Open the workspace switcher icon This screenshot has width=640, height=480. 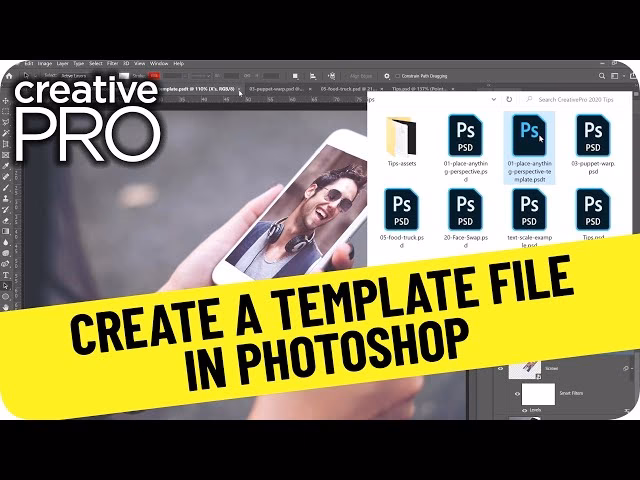(x=615, y=76)
